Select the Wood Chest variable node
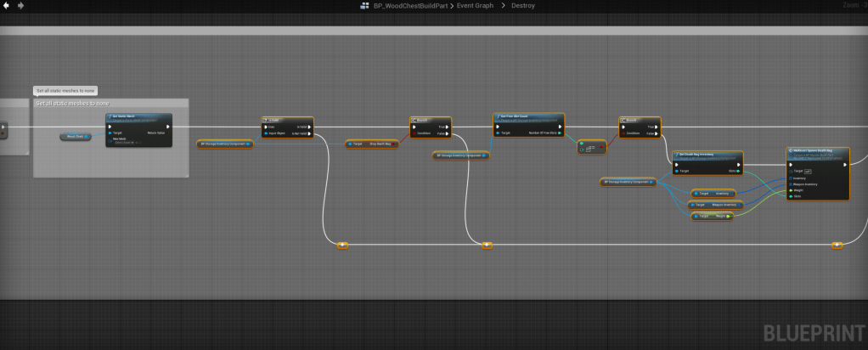This screenshot has width=868, height=350. (76, 136)
